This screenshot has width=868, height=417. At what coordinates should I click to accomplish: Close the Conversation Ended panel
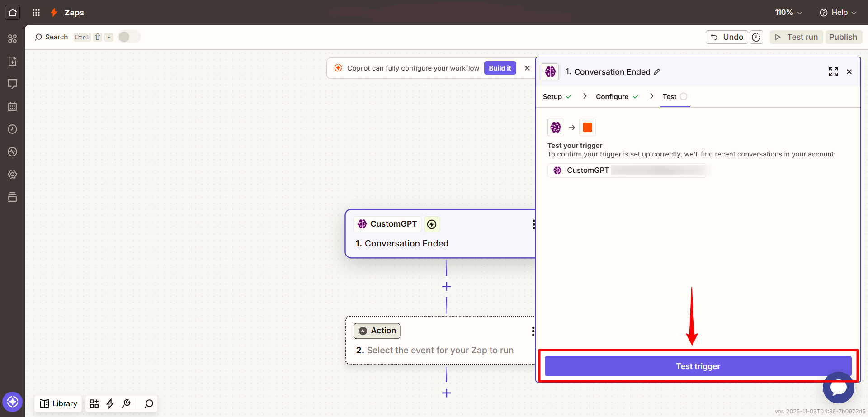point(849,72)
